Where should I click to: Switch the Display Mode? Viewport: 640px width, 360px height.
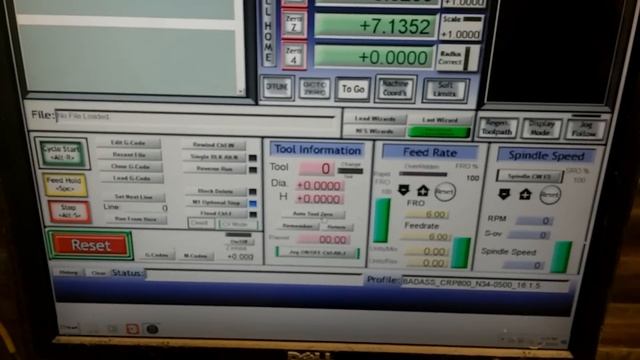point(542,128)
